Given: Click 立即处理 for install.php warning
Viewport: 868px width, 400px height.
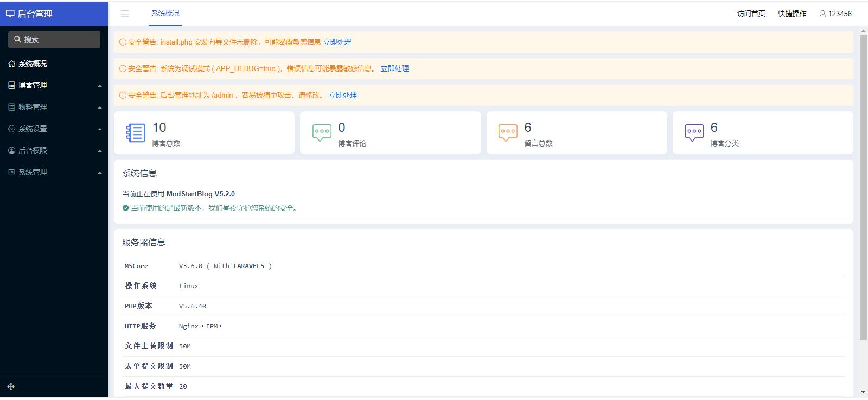Looking at the screenshot, I should coord(337,42).
